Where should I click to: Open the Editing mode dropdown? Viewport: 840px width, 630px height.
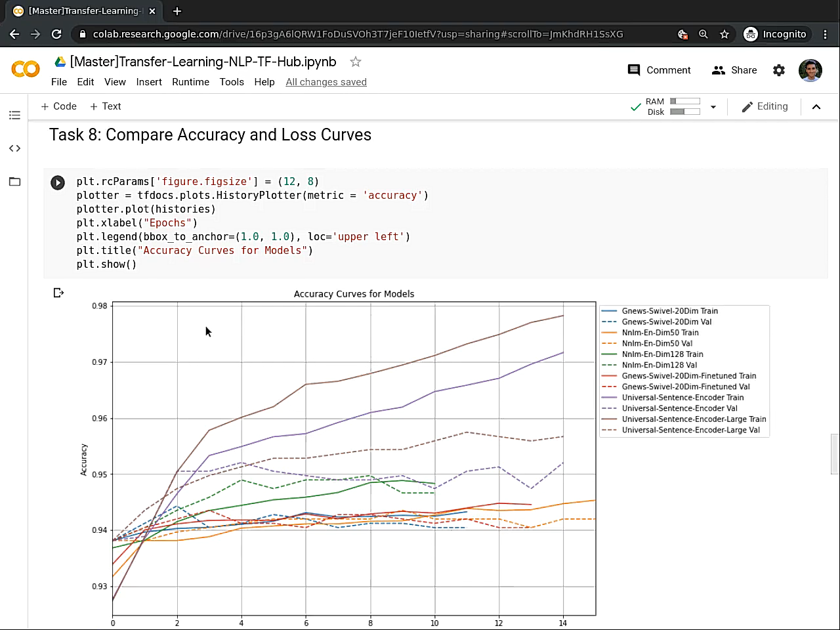click(765, 106)
